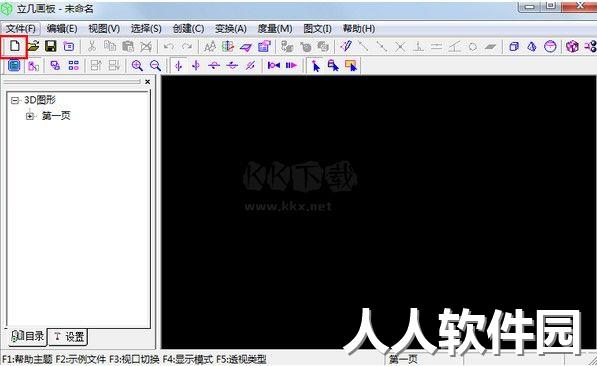Click the zoom in magnifier icon

(137, 66)
